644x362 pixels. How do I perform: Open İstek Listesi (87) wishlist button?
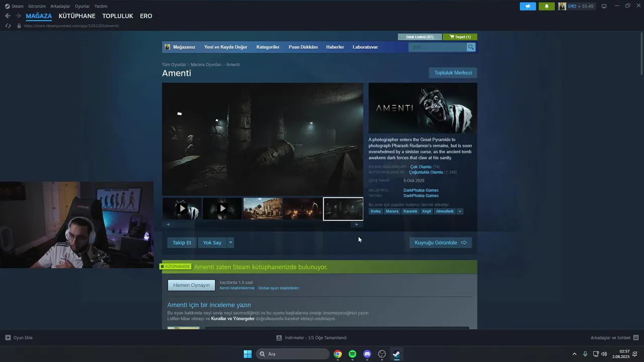pos(420,37)
